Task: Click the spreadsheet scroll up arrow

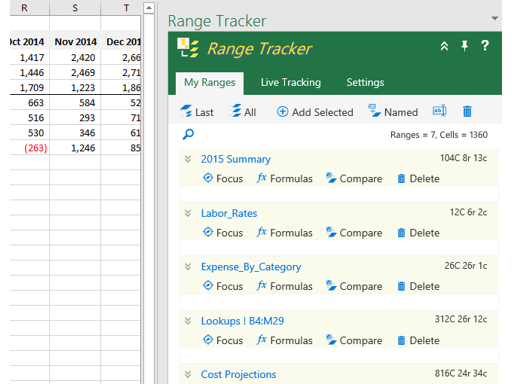Action: (x=149, y=8)
